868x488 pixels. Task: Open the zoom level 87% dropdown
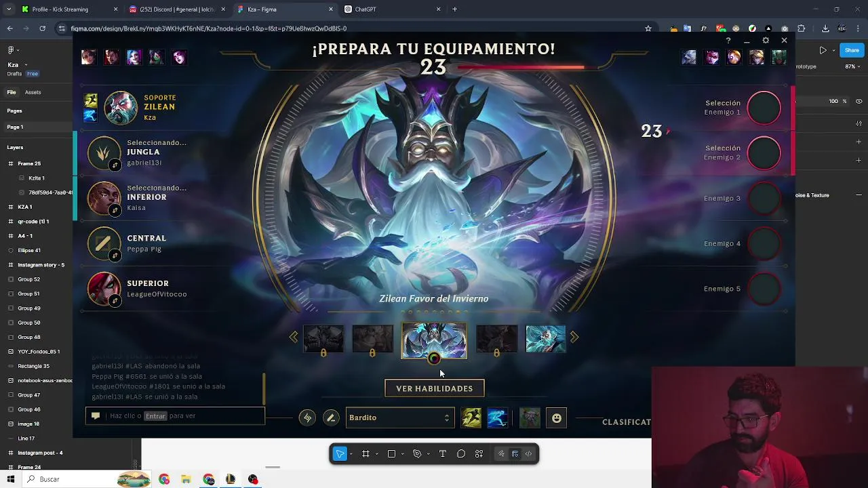853,66
